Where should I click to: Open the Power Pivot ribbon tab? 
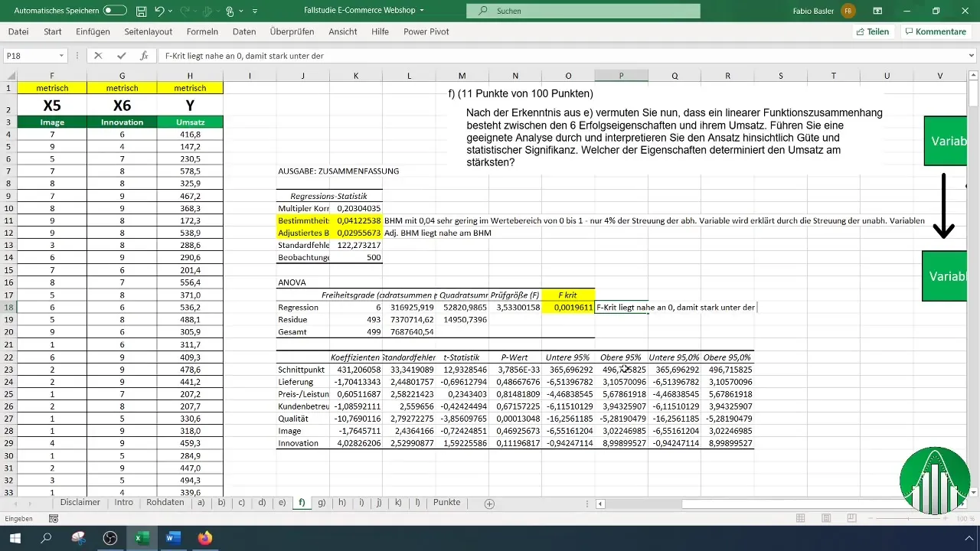(426, 31)
